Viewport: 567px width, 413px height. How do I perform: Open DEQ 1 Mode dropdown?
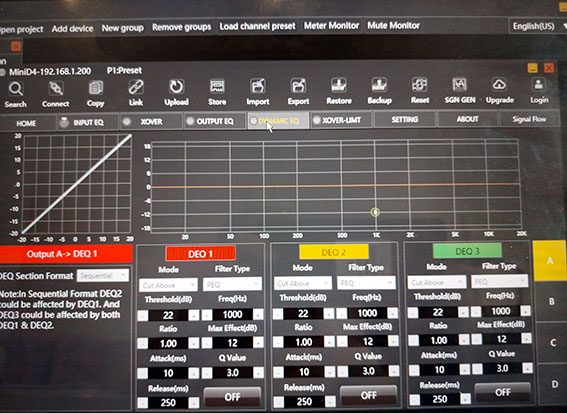coord(168,285)
